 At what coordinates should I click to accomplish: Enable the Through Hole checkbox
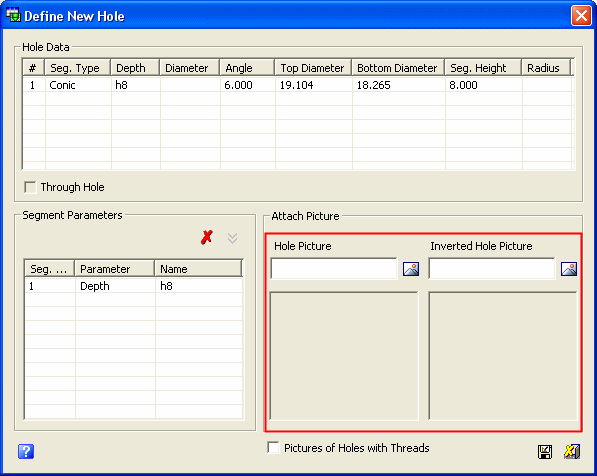(30, 187)
